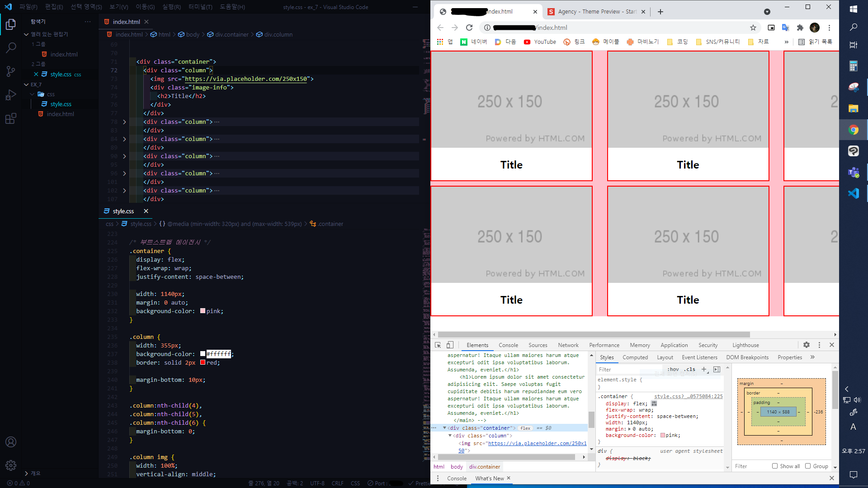Image resolution: width=868 pixels, height=488 pixels.
Task: Open Extensions view icon
Action: point(11,119)
